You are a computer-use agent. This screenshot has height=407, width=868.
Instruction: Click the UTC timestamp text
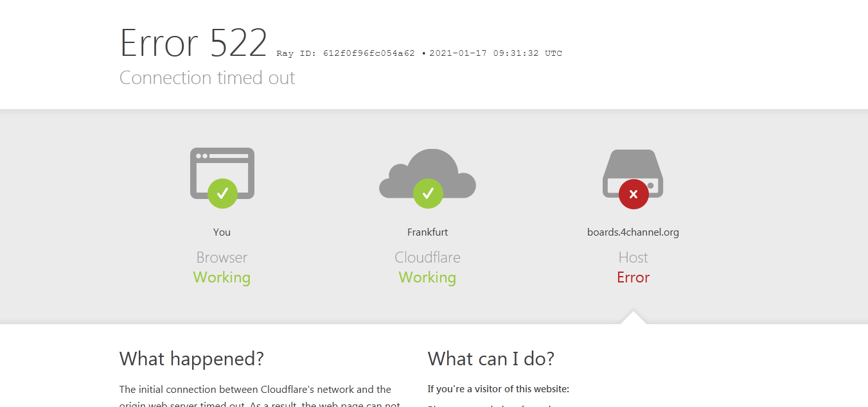pyautogui.click(x=495, y=53)
